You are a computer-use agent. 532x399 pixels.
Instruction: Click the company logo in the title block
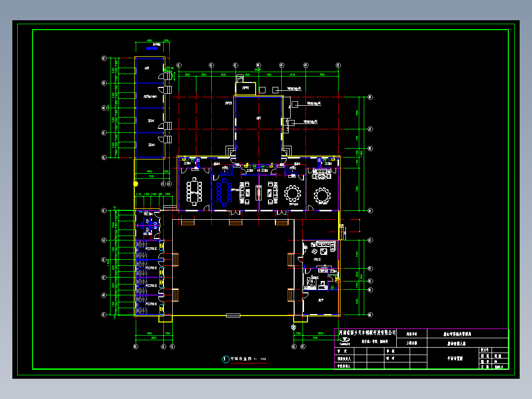click(344, 340)
